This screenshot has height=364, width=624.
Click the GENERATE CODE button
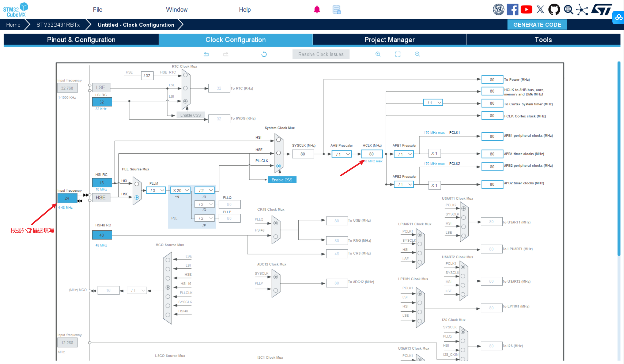(x=537, y=25)
